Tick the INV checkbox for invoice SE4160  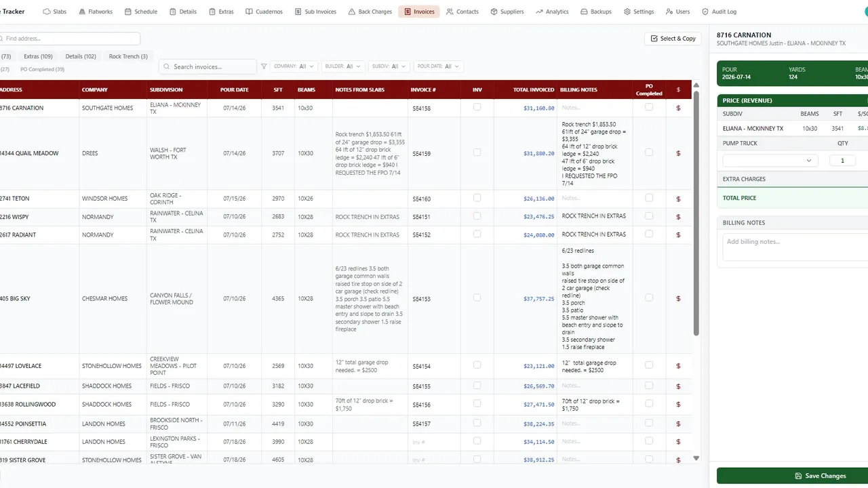coord(477,198)
